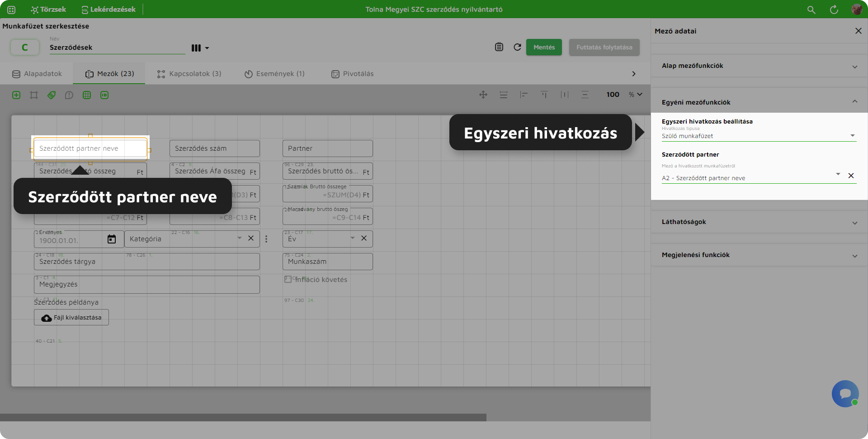Select the Szerződés Áfa összeg field

point(215,172)
